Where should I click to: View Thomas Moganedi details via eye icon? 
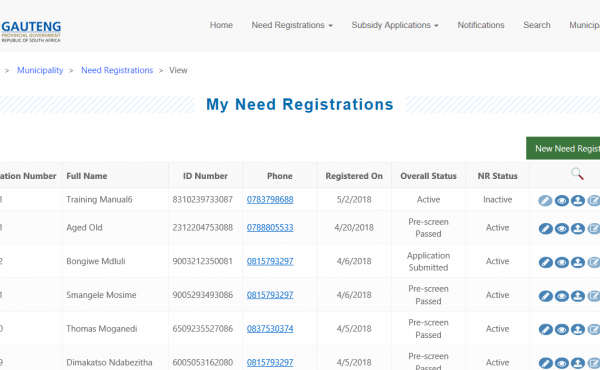coord(562,329)
